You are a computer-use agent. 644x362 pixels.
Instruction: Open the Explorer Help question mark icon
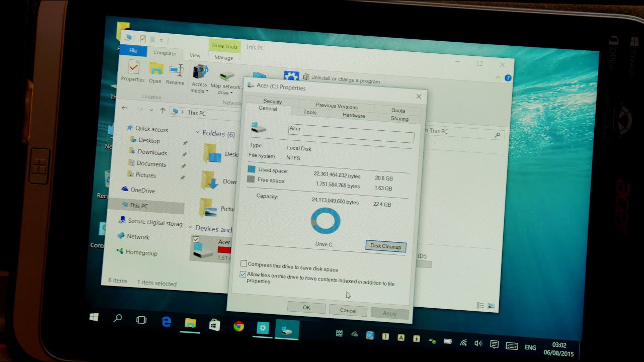point(508,78)
